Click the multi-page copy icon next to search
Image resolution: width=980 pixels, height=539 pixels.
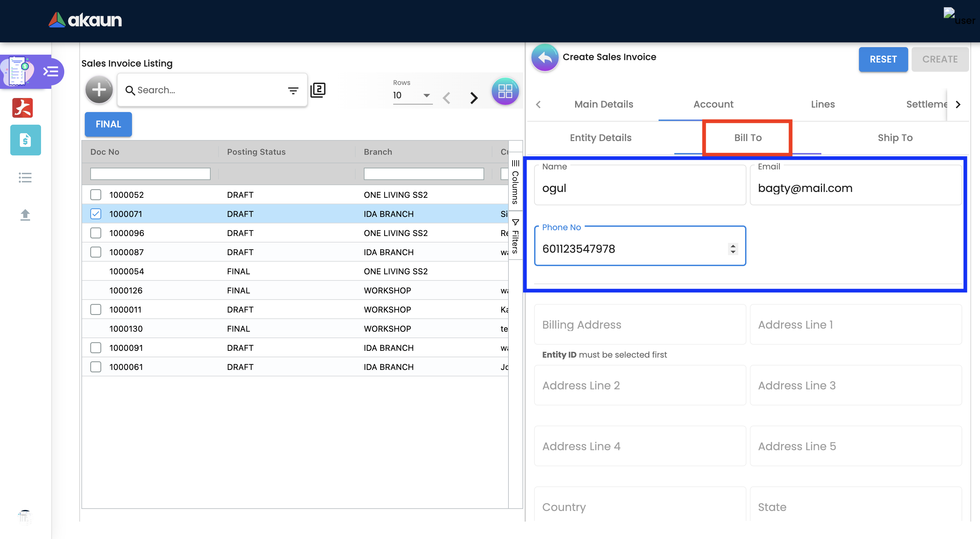pos(318,90)
